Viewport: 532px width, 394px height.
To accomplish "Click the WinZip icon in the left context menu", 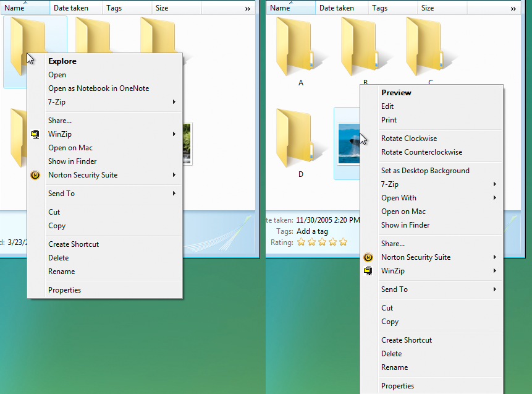I will (x=35, y=134).
